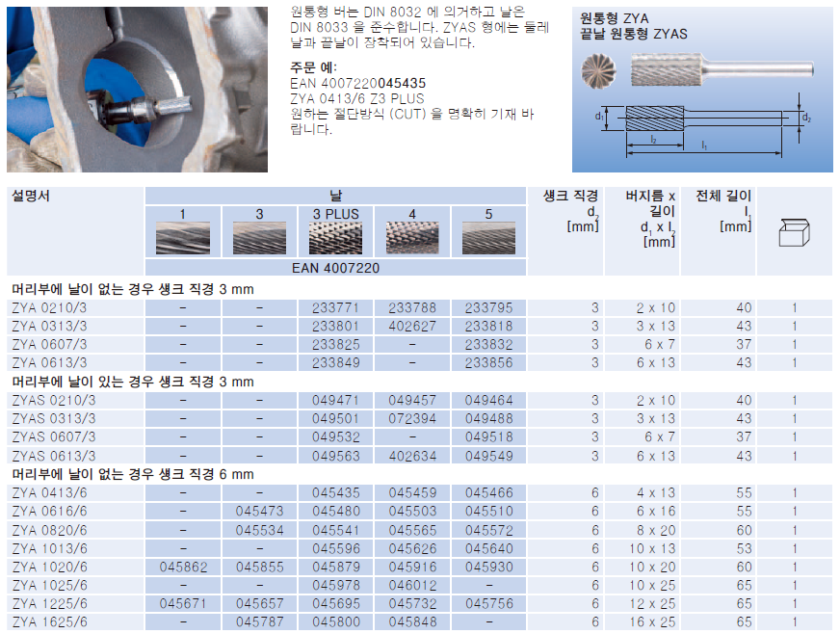840x634 pixels.
Task: Select EAN code 233825
Action: pyautogui.click(x=335, y=345)
